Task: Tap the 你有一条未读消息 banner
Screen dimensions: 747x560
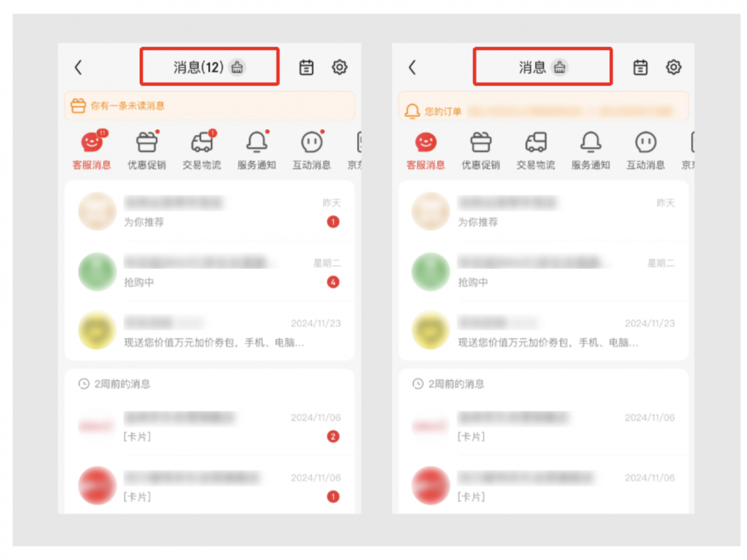Action: [210, 106]
